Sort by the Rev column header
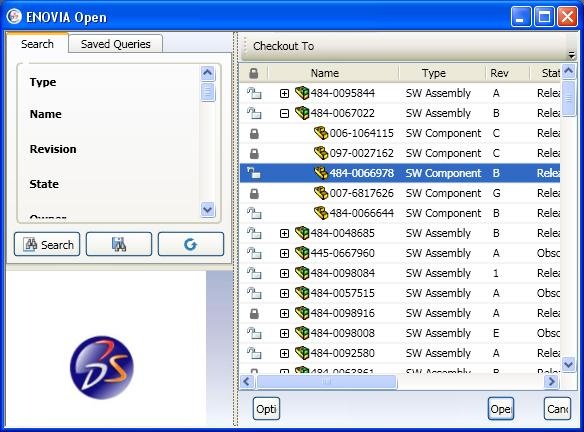 coord(499,73)
